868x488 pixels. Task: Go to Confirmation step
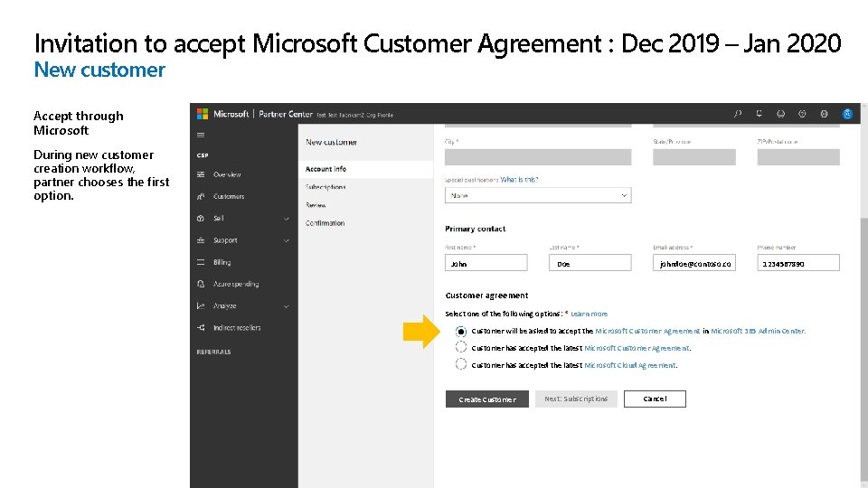tap(325, 223)
